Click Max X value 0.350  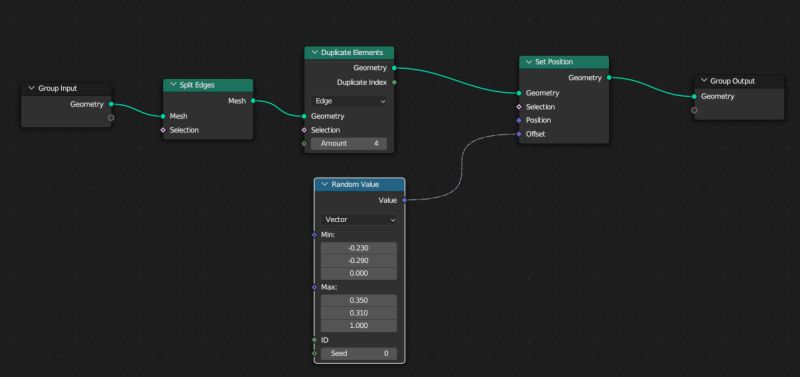pyautogui.click(x=359, y=300)
